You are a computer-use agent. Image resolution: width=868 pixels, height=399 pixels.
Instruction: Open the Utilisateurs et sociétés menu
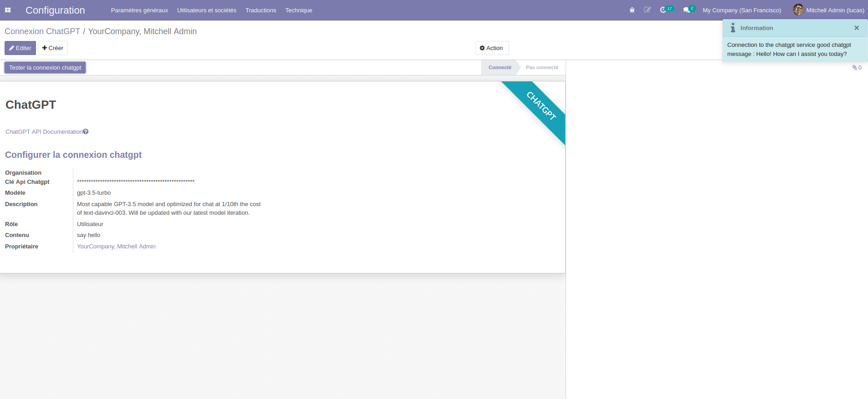[207, 10]
